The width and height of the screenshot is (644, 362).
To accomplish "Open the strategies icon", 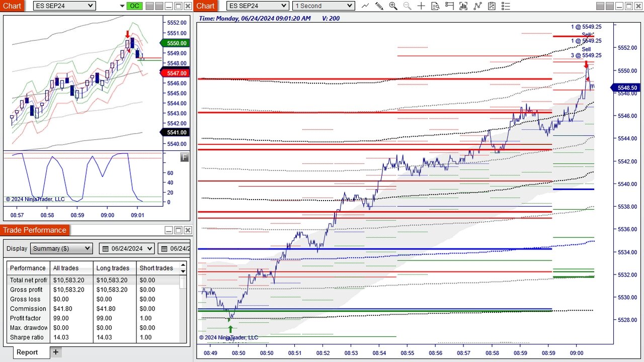I will [x=492, y=6].
